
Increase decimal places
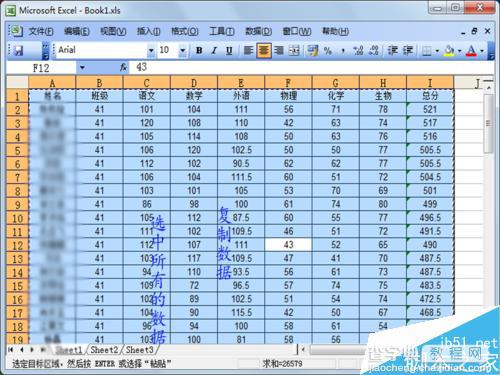tap(358, 51)
